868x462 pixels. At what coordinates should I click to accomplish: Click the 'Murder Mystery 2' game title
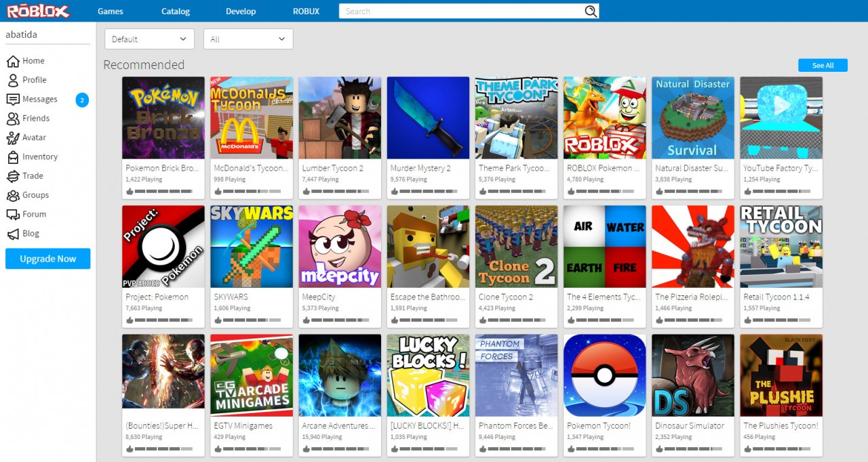[420, 168]
